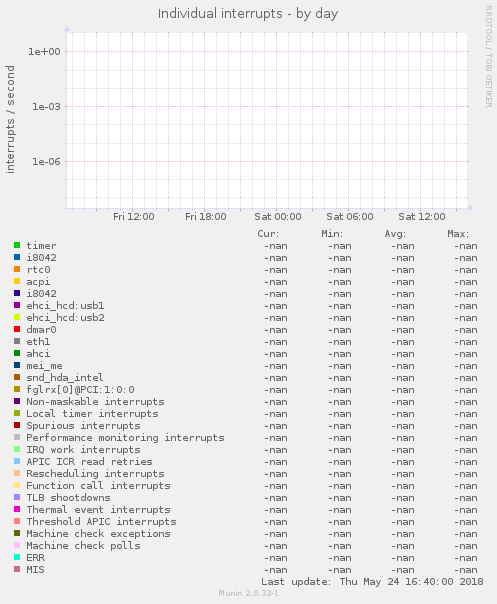The width and height of the screenshot is (497, 604).
Task: Click the Max: column header
Action: click(458, 234)
